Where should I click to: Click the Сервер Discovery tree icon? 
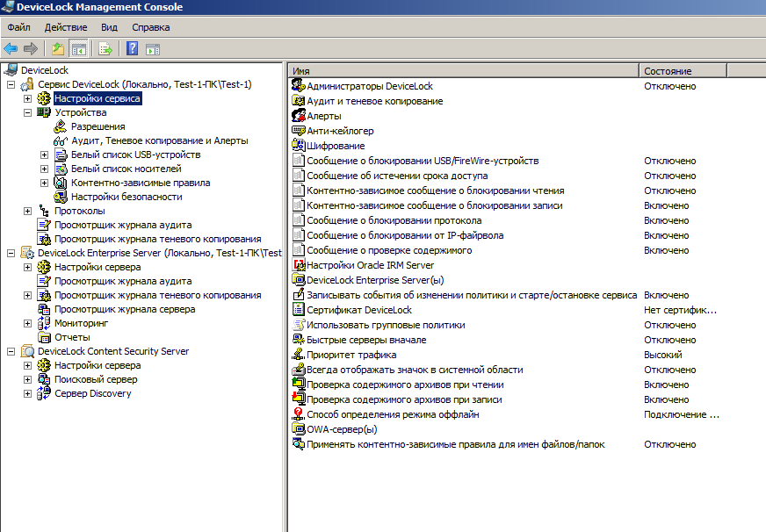[x=44, y=393]
